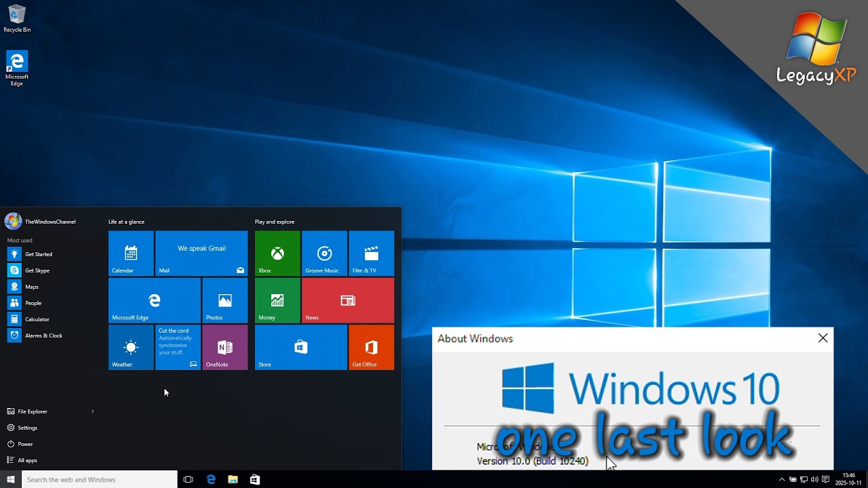
Task: Open the Cut the cord mail tile
Action: [x=178, y=347]
